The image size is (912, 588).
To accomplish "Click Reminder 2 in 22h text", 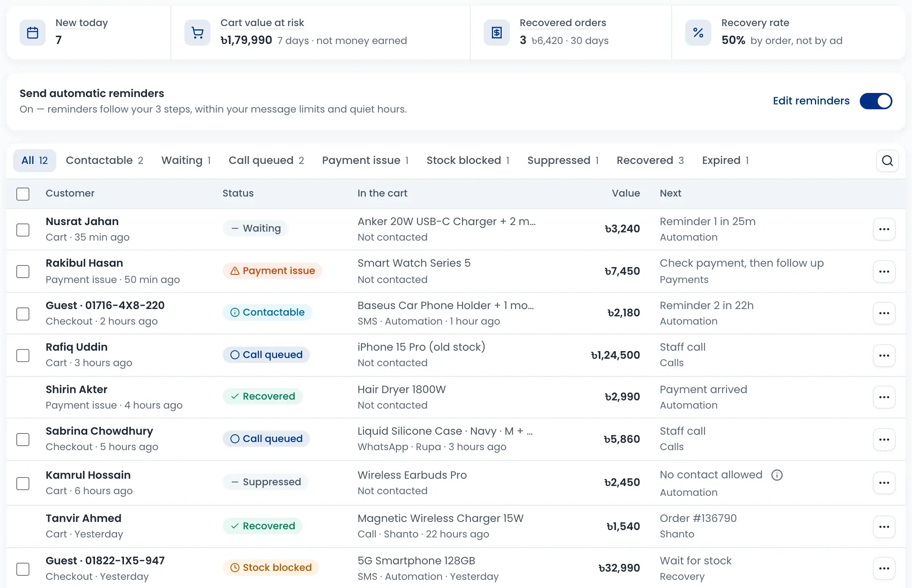I will [x=706, y=305].
